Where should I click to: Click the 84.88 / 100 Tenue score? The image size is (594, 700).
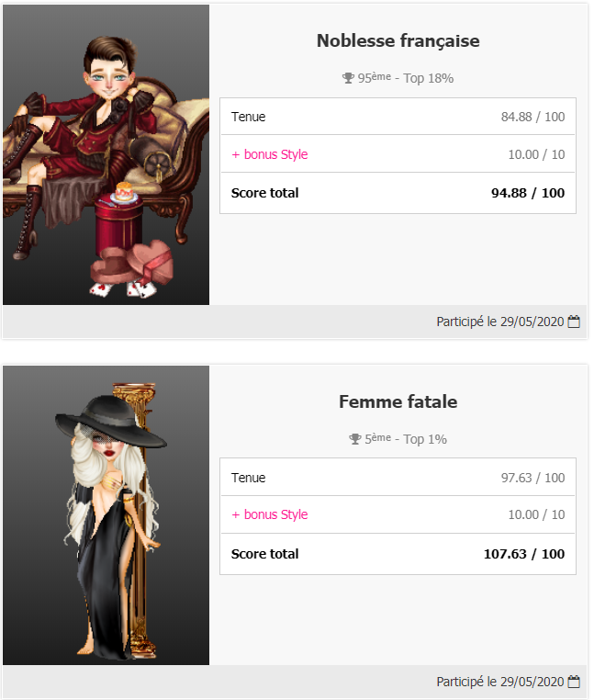click(532, 117)
